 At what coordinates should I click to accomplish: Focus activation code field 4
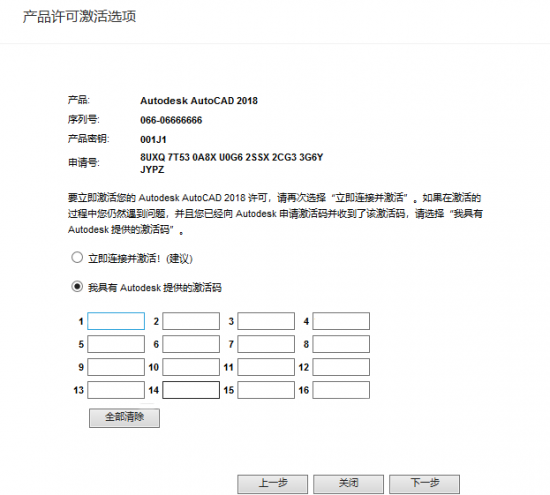coord(341,321)
